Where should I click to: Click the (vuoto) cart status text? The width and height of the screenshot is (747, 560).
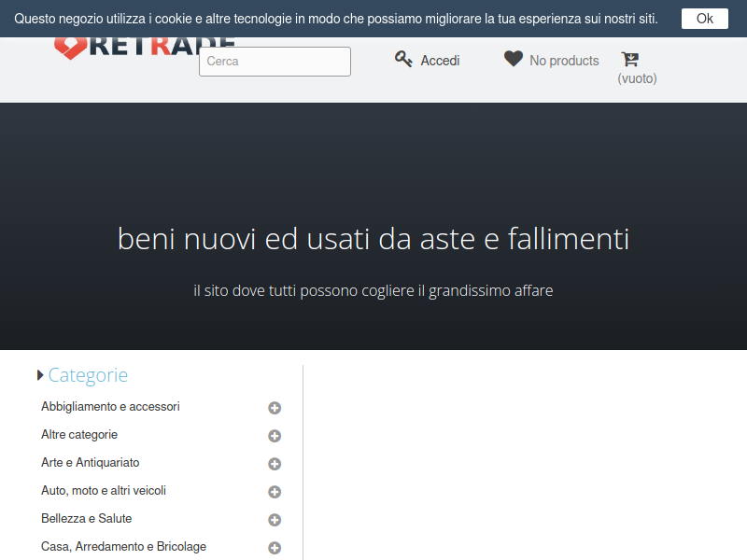(637, 79)
